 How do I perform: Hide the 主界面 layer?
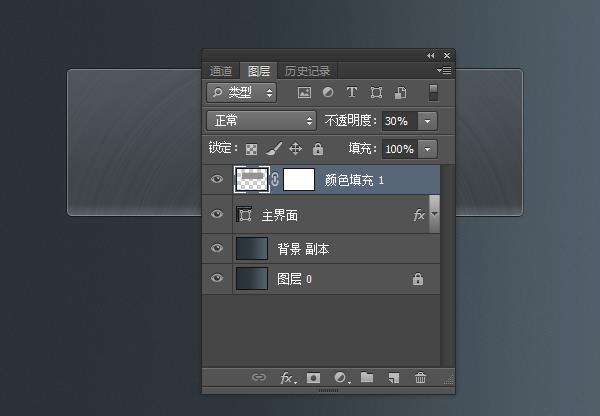[217, 214]
